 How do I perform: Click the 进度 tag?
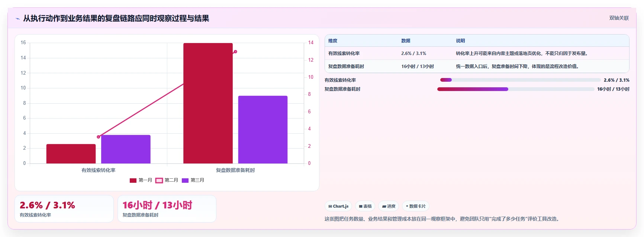coord(389,206)
